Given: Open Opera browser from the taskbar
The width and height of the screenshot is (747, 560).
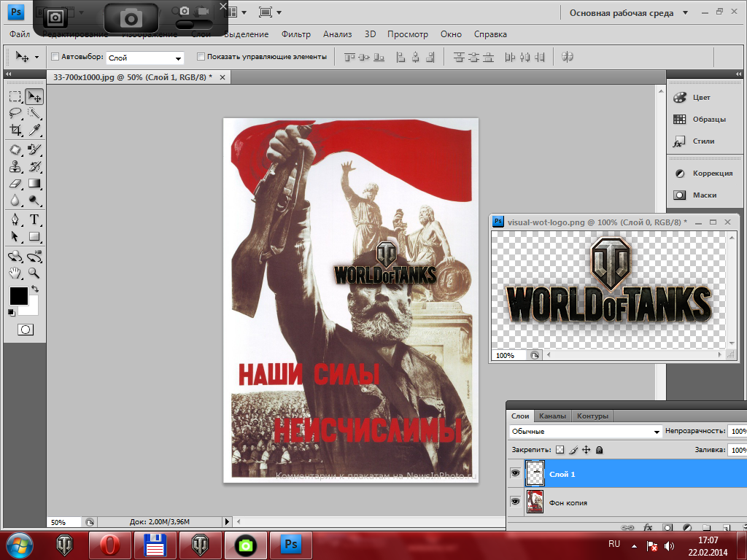Looking at the screenshot, I should click(x=110, y=545).
